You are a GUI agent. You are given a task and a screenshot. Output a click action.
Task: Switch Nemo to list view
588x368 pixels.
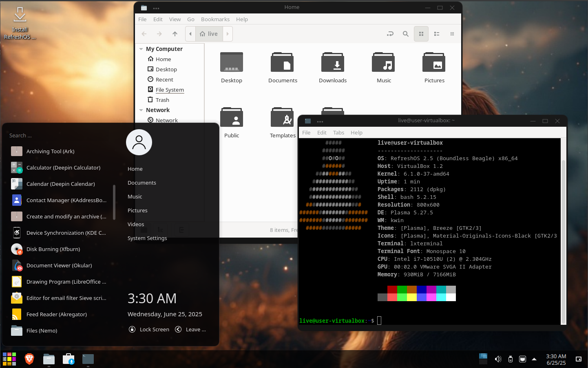pos(437,34)
